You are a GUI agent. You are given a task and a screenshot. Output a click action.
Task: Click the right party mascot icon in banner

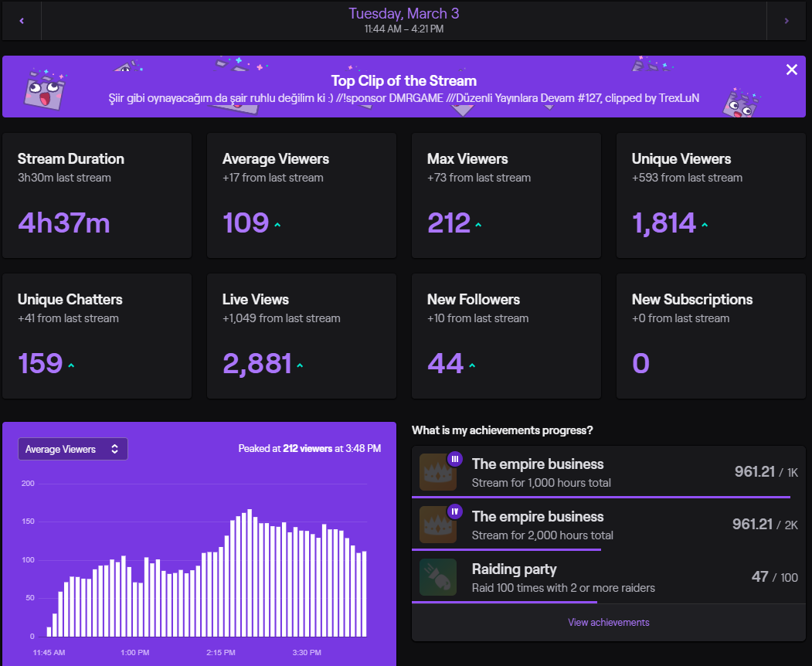click(742, 103)
